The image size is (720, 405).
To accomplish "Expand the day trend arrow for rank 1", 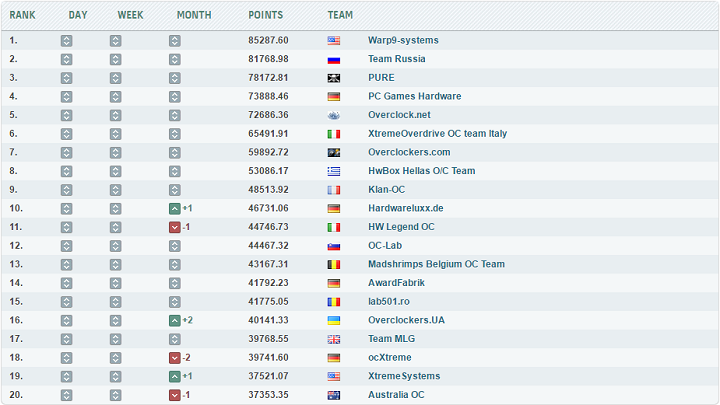I will (x=66, y=41).
